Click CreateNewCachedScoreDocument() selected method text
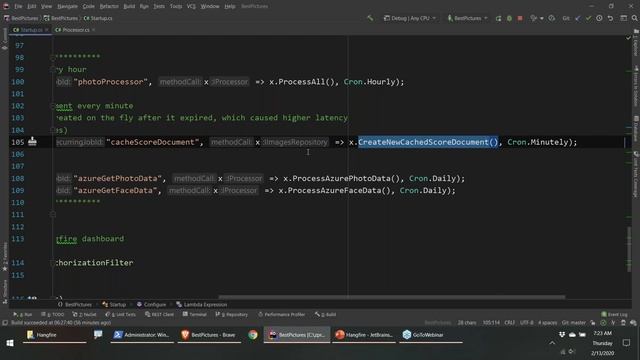The height and width of the screenshot is (360, 640). click(428, 142)
